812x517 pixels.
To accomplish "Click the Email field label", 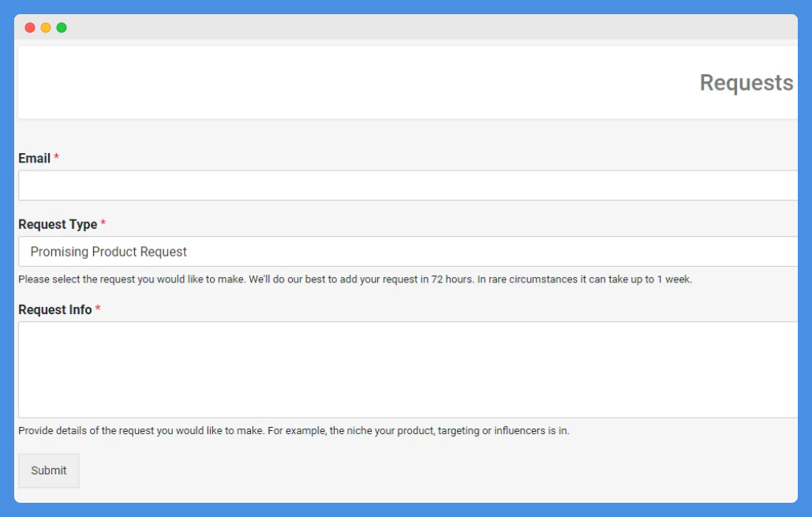I will [x=34, y=159].
